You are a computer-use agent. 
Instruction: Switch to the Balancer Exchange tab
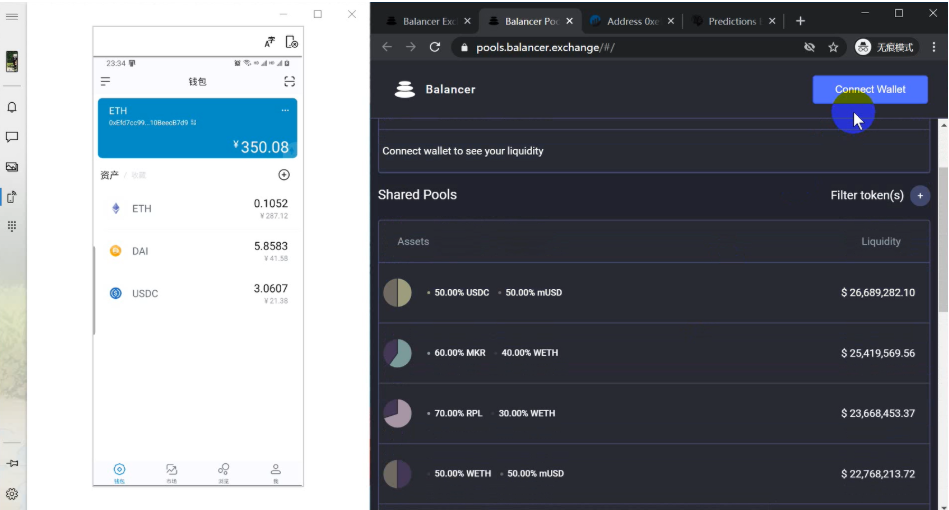[421, 21]
